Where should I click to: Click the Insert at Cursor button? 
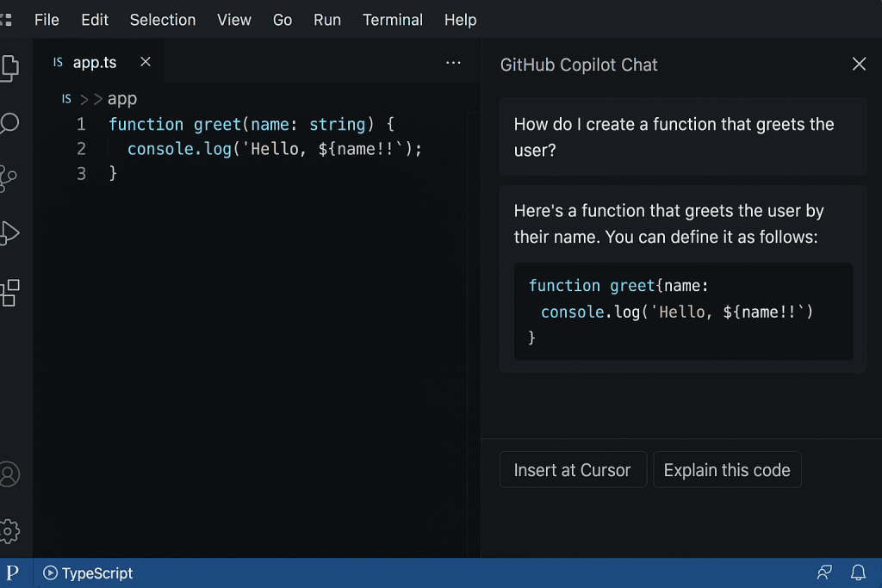pos(572,469)
